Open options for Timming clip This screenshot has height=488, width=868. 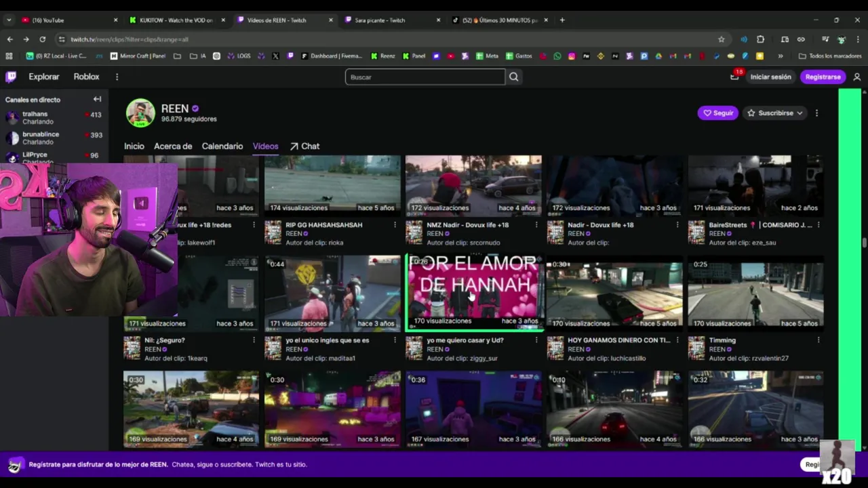(818, 340)
